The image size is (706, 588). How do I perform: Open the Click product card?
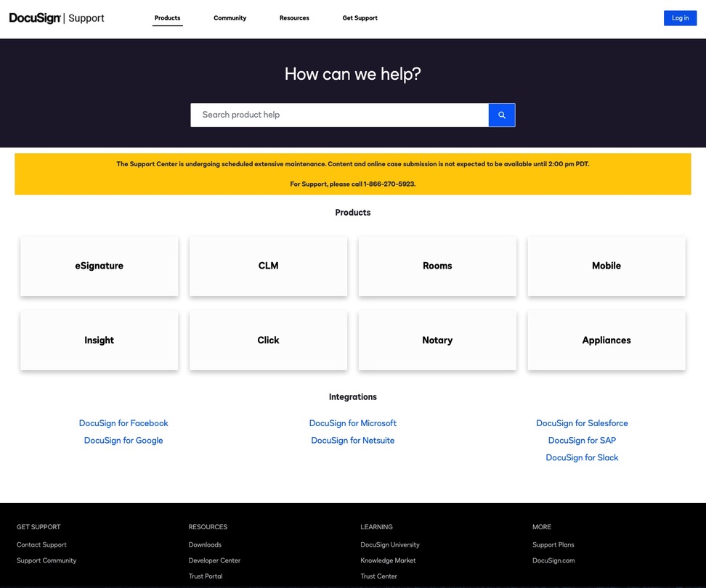pyautogui.click(x=268, y=340)
